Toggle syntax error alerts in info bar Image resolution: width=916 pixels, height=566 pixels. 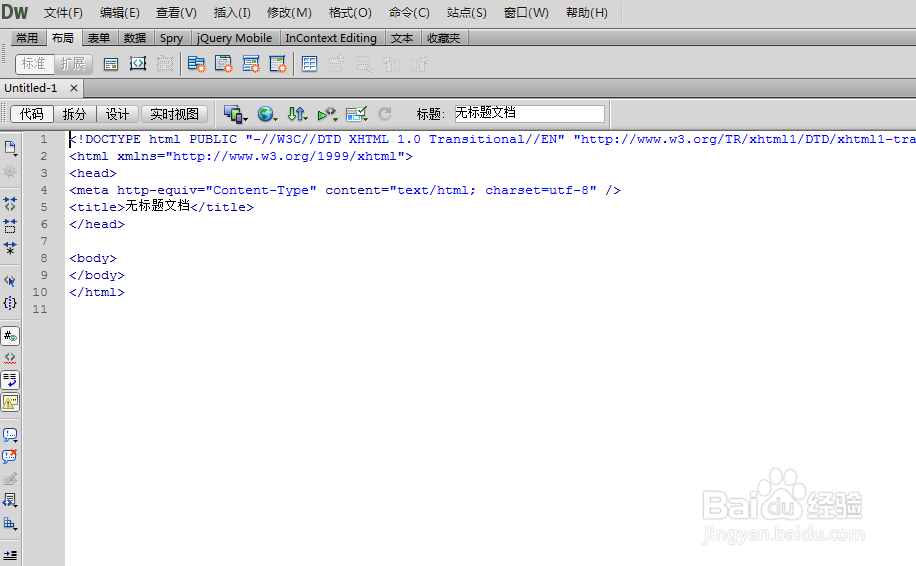[x=10, y=402]
